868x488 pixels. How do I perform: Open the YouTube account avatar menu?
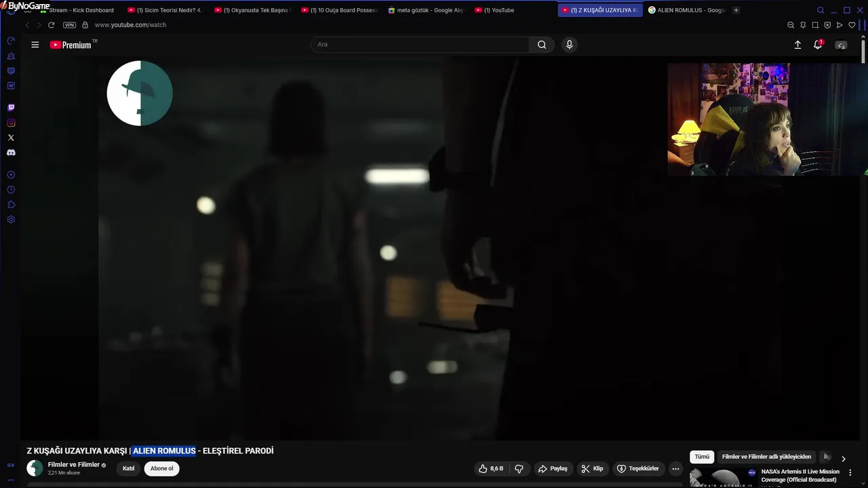(x=841, y=45)
